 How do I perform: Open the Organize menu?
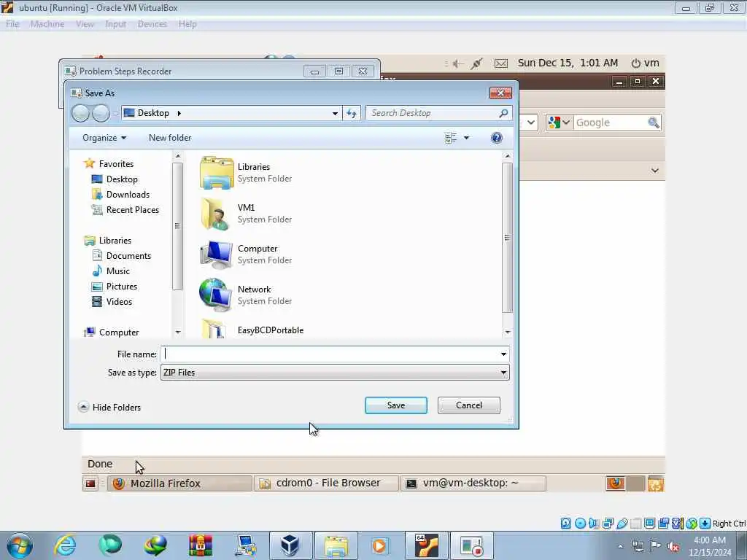click(x=104, y=138)
